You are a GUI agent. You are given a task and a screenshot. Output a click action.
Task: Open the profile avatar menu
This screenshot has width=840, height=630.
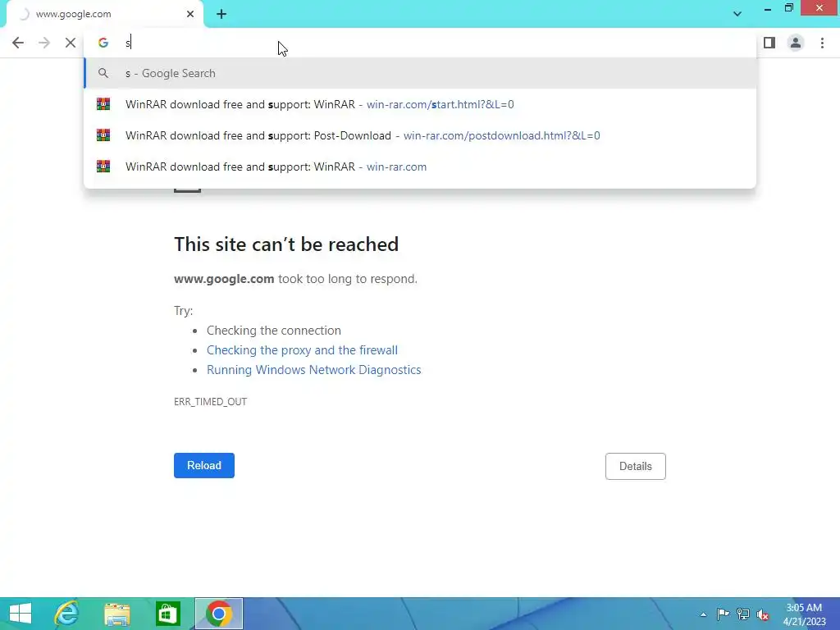796,43
